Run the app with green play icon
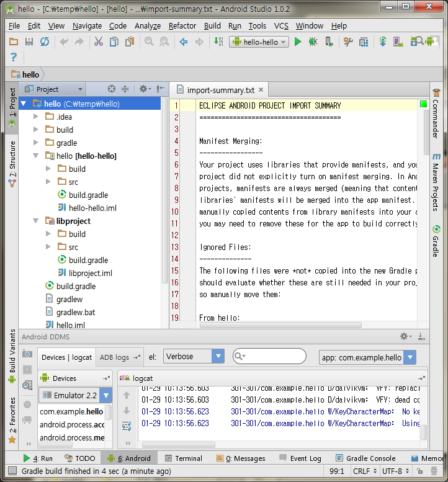Image resolution: width=448 pixels, height=482 pixels. (x=298, y=42)
